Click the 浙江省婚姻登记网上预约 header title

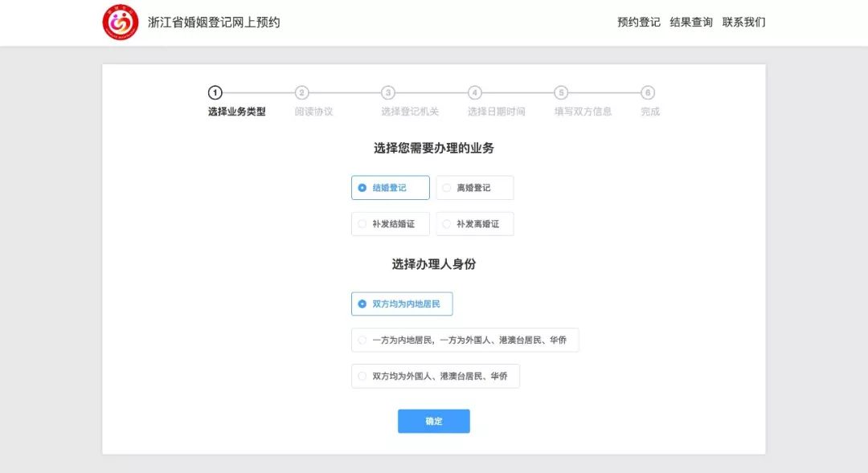214,22
